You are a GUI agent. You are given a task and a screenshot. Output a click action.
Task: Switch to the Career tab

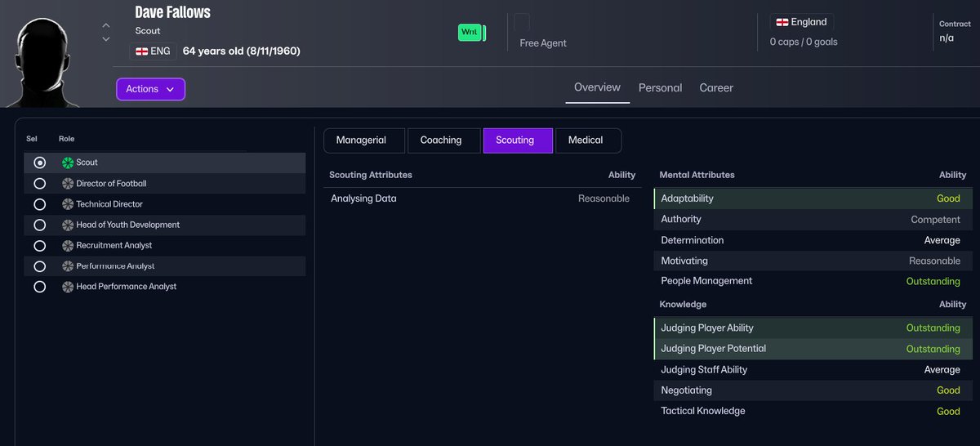pos(716,88)
